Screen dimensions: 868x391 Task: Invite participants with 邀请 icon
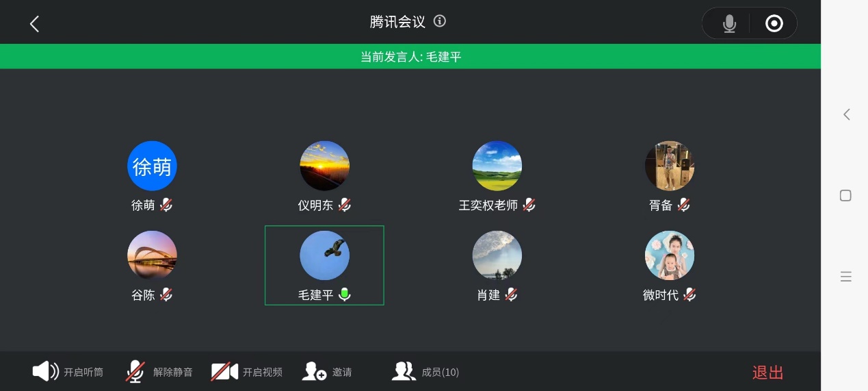pyautogui.click(x=315, y=372)
